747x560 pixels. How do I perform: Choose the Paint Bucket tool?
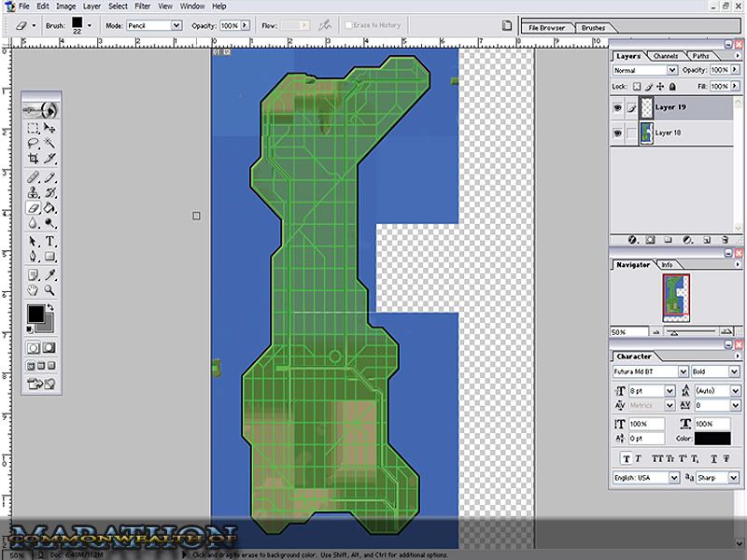49,207
